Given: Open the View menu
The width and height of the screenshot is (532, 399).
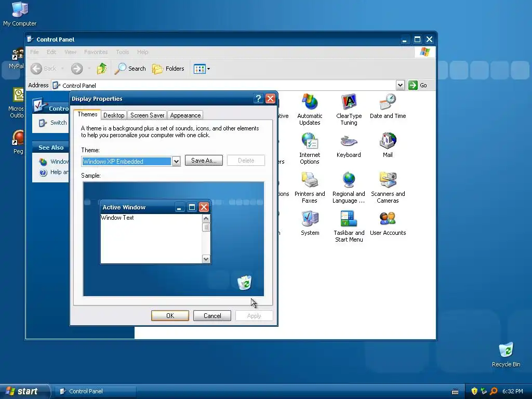Looking at the screenshot, I should pos(70,52).
